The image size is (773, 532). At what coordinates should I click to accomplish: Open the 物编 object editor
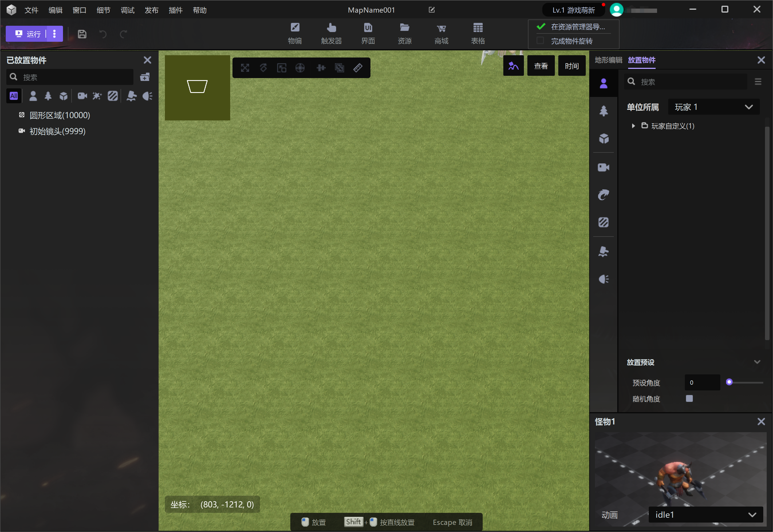click(295, 34)
